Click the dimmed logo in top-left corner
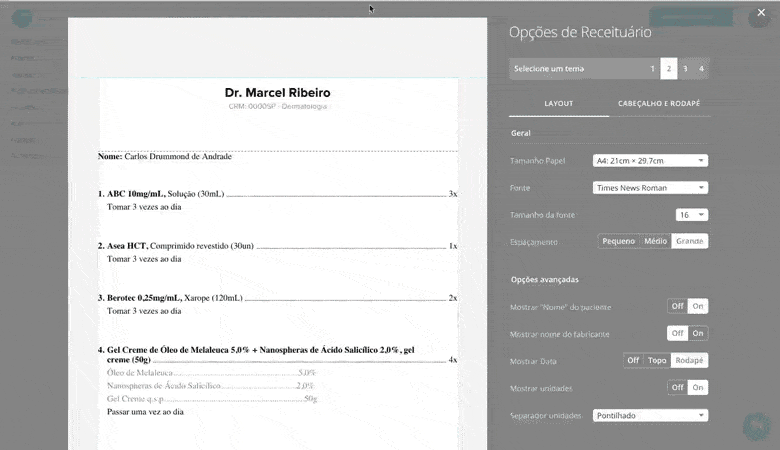This screenshot has height=450, width=780. point(22,18)
